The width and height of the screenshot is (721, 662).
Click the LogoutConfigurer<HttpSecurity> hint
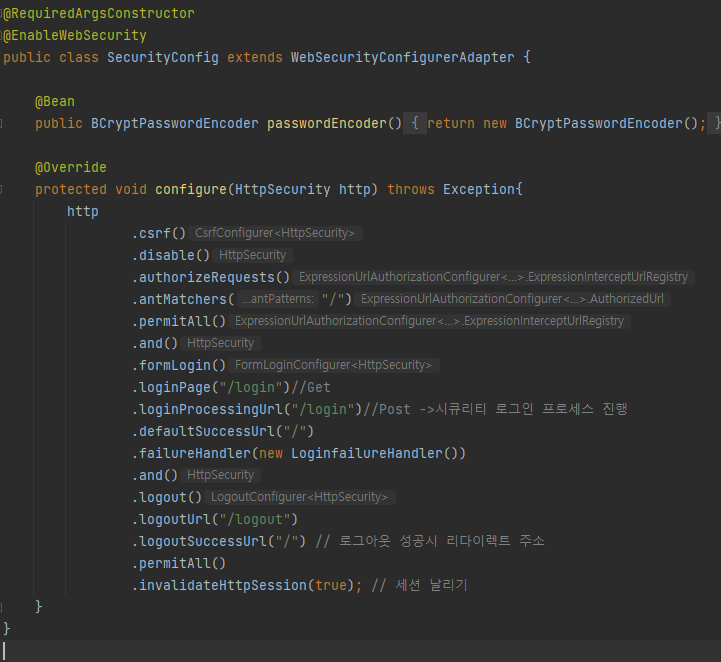point(299,497)
